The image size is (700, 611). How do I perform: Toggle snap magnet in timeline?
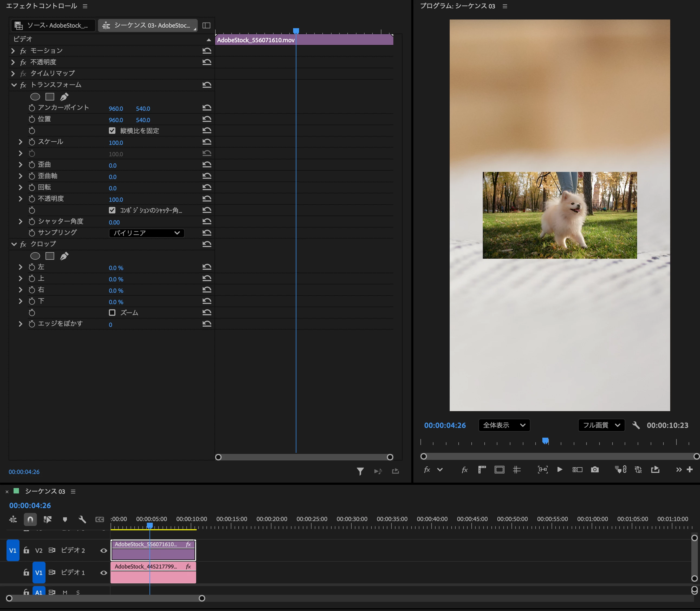point(30,519)
